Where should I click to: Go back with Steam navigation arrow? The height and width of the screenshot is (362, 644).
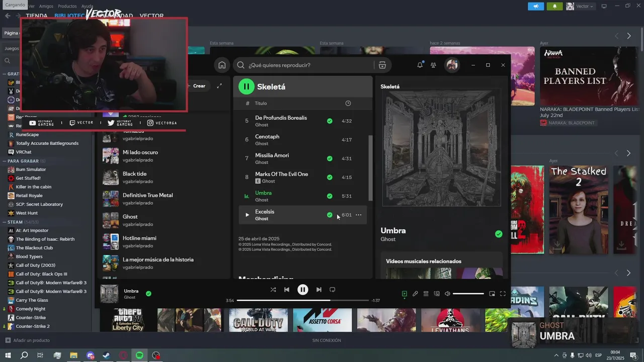(x=8, y=16)
